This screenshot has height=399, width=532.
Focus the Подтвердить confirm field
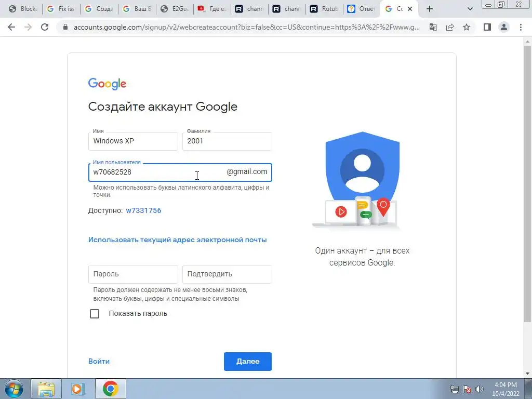227,274
